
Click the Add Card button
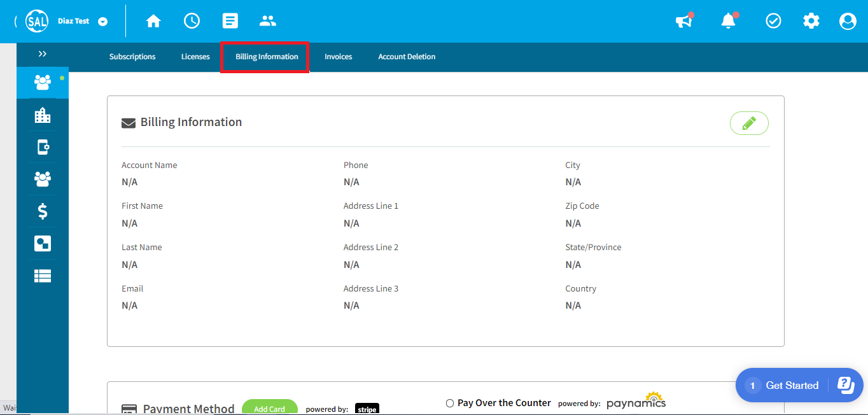click(270, 407)
